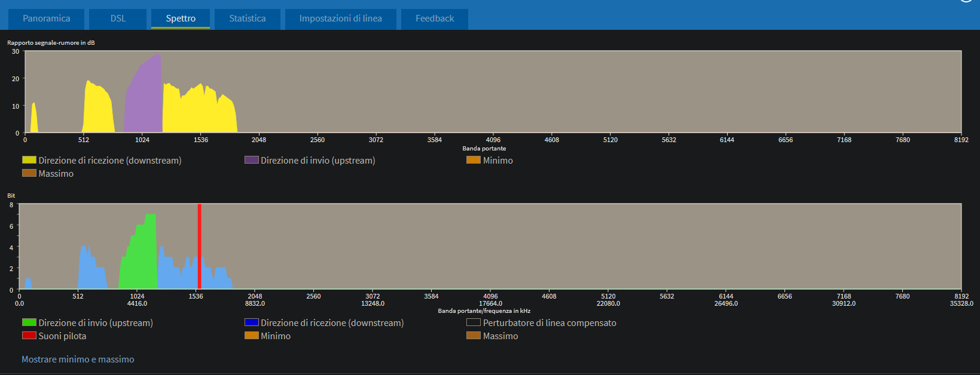Click the frequency value 13248.0
This screenshot has width=980, height=375.
[x=373, y=304]
